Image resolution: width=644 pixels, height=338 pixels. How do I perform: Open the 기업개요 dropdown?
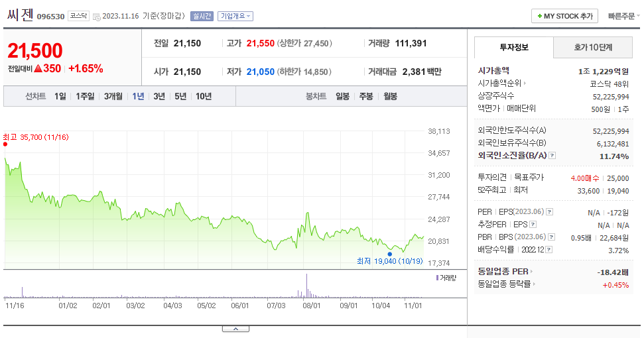(235, 16)
